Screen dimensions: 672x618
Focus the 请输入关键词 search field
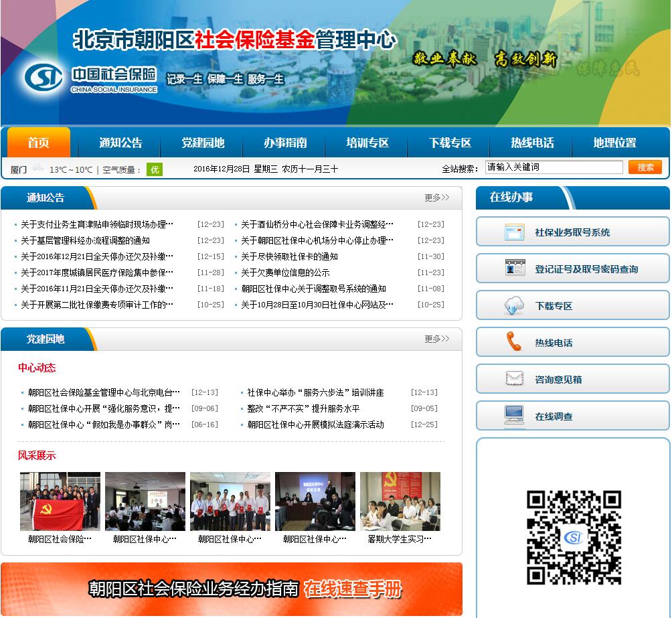click(554, 167)
